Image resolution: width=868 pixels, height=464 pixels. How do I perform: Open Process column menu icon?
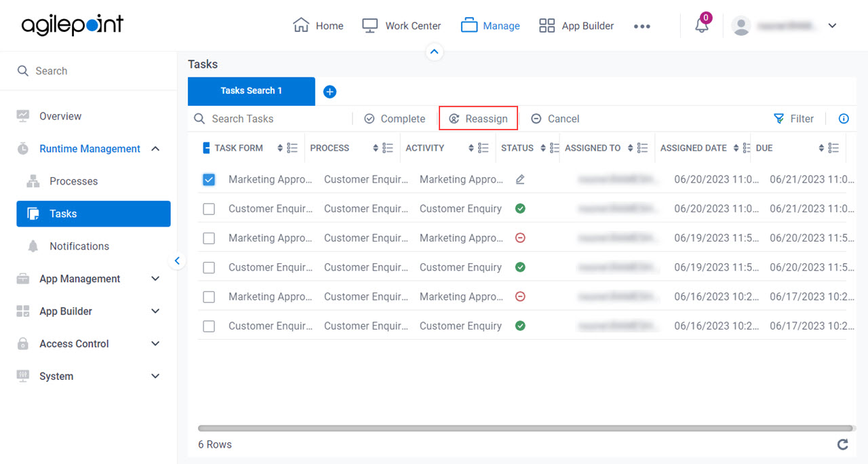click(x=388, y=148)
